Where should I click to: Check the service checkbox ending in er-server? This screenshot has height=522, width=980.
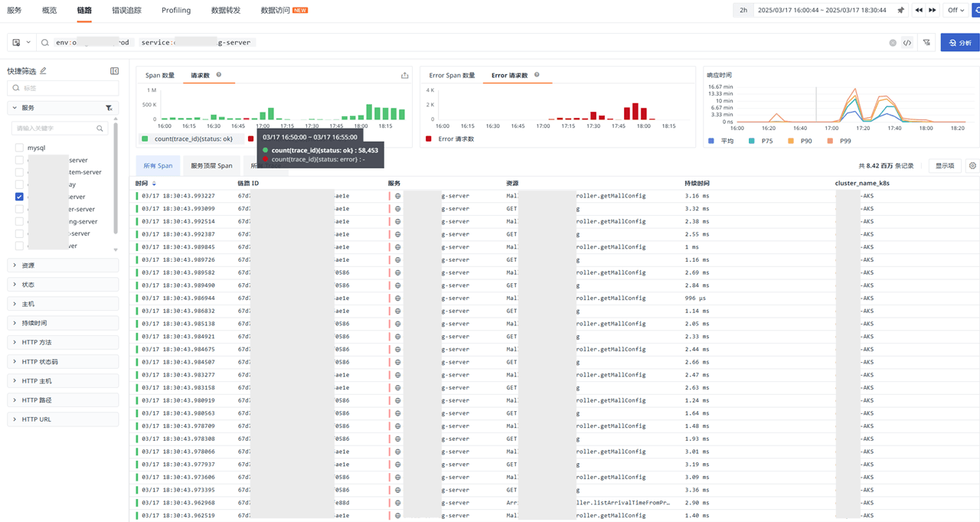point(19,209)
